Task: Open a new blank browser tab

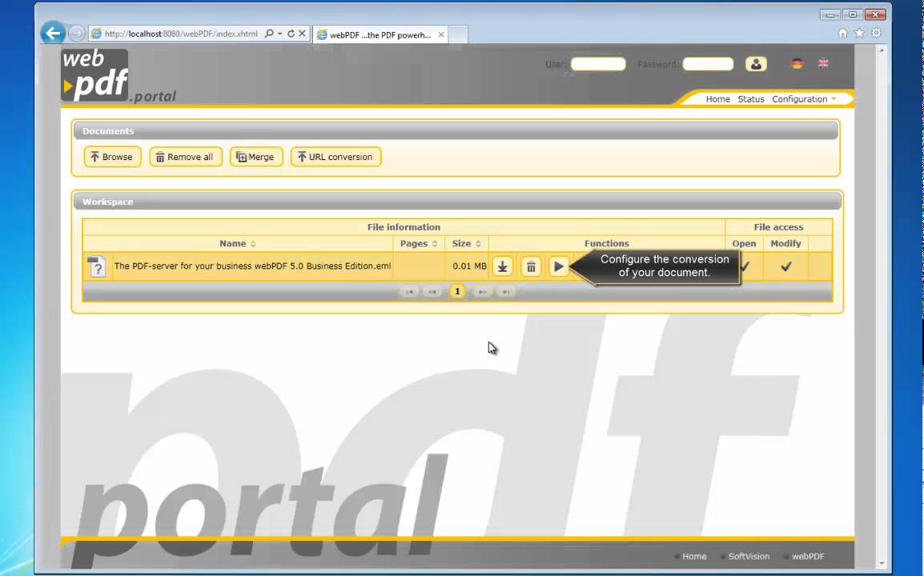Action: 459,34
